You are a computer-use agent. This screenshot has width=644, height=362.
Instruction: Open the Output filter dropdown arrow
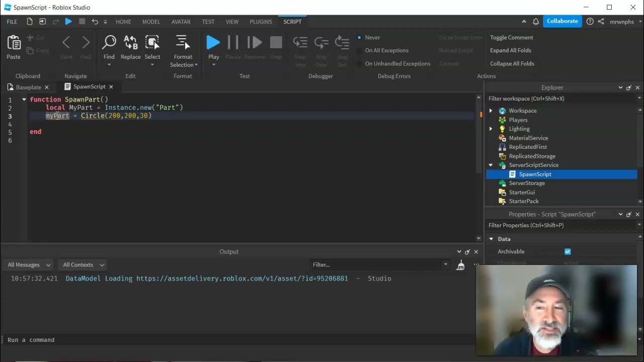pyautogui.click(x=445, y=265)
